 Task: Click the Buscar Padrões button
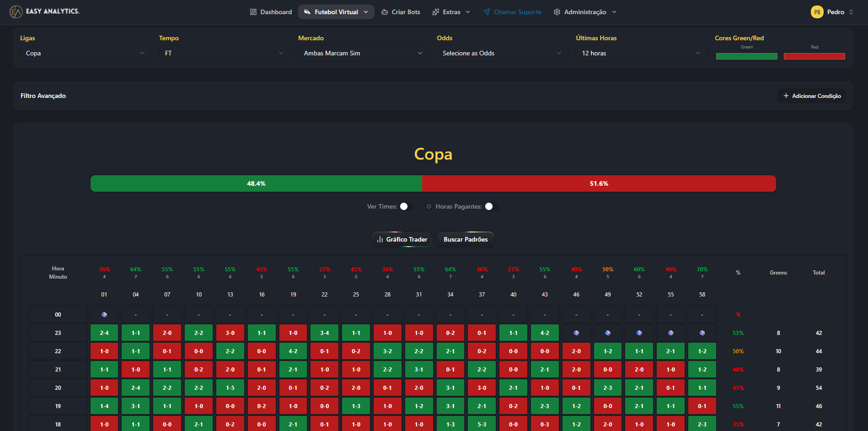coord(466,239)
